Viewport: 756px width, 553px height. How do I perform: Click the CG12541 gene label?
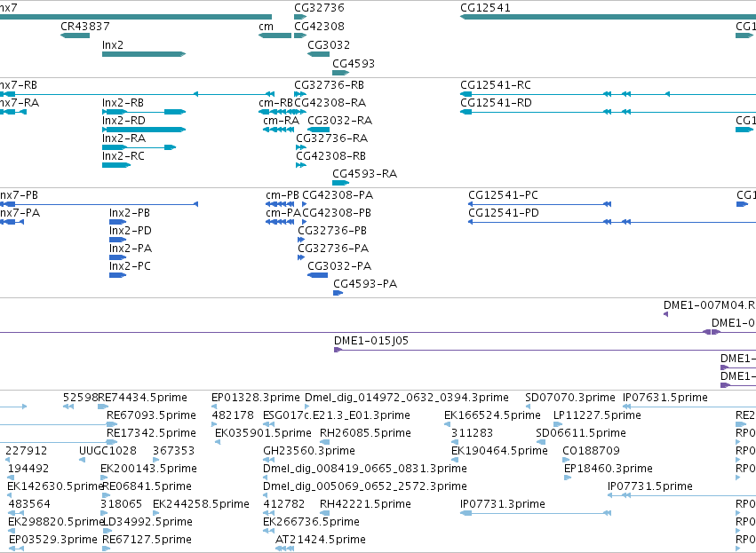[485, 8]
